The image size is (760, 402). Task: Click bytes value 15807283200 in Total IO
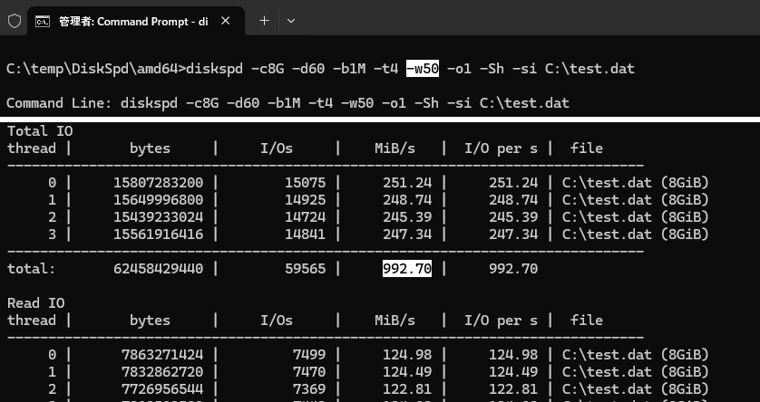pyautogui.click(x=158, y=183)
